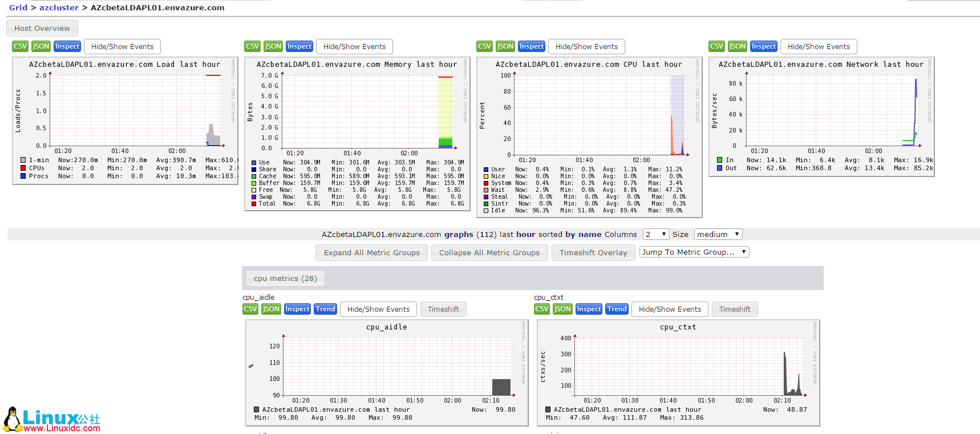Open the Host Overview button
This screenshot has width=980, height=434.
[x=42, y=28]
